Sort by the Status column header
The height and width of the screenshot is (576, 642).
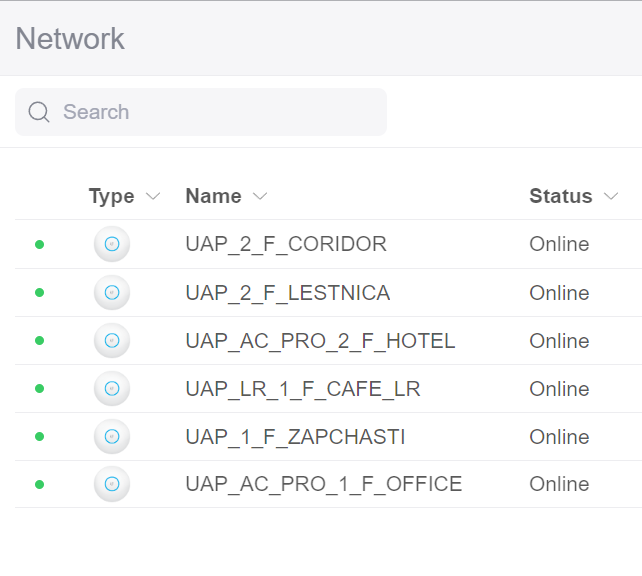560,197
